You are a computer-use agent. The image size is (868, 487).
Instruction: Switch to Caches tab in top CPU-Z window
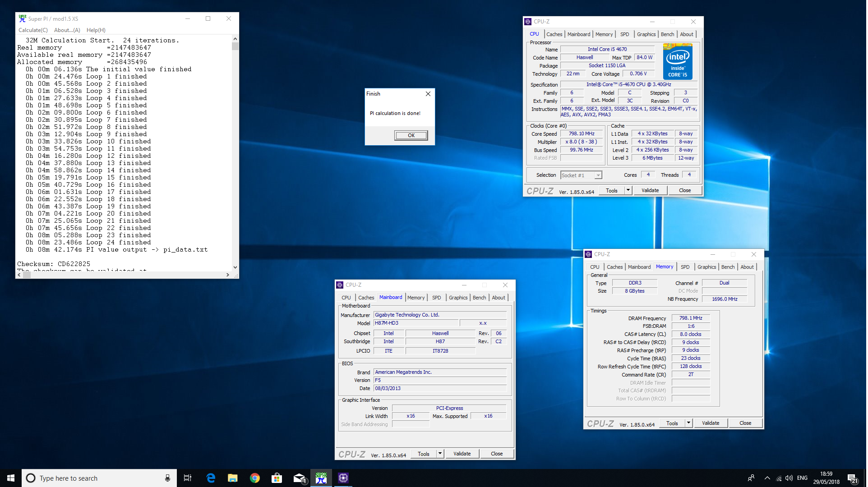[x=554, y=34]
